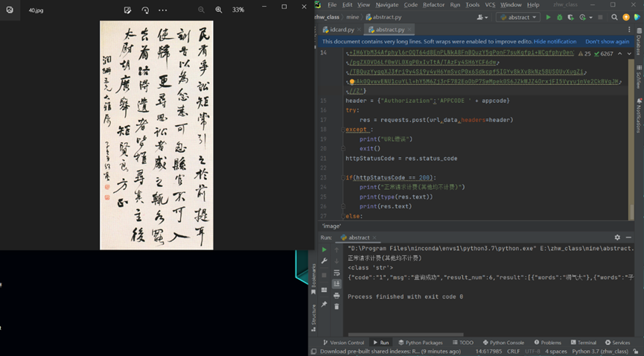The width and height of the screenshot is (644, 356).
Task: Open the Database side panel
Action: pyautogui.click(x=639, y=42)
